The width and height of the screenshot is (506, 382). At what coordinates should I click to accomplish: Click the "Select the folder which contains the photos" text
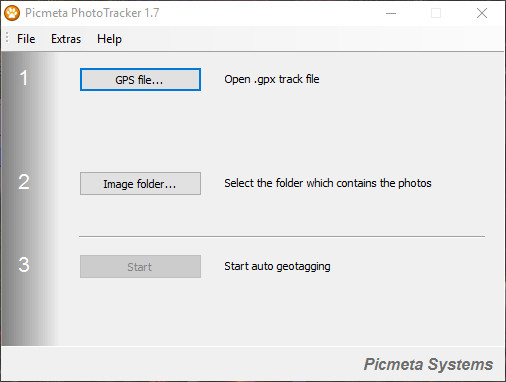pos(328,183)
